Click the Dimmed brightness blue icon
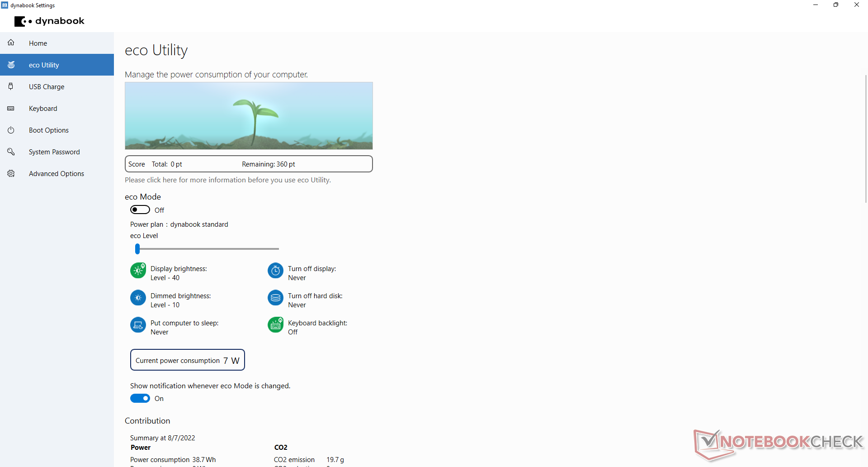The width and height of the screenshot is (868, 467). coord(138,298)
